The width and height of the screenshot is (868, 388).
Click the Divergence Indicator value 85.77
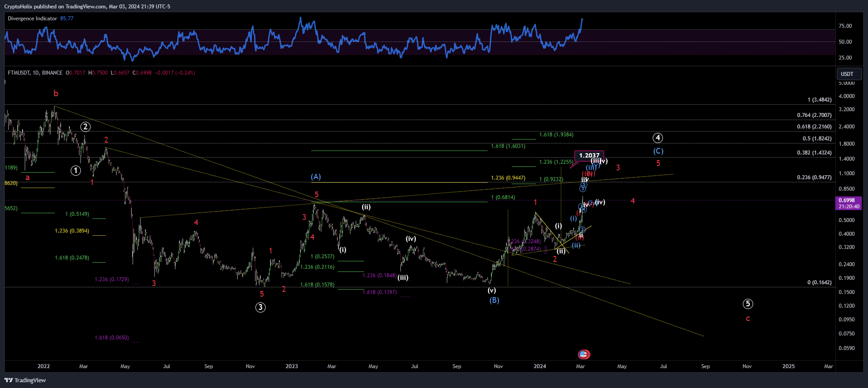(x=67, y=19)
